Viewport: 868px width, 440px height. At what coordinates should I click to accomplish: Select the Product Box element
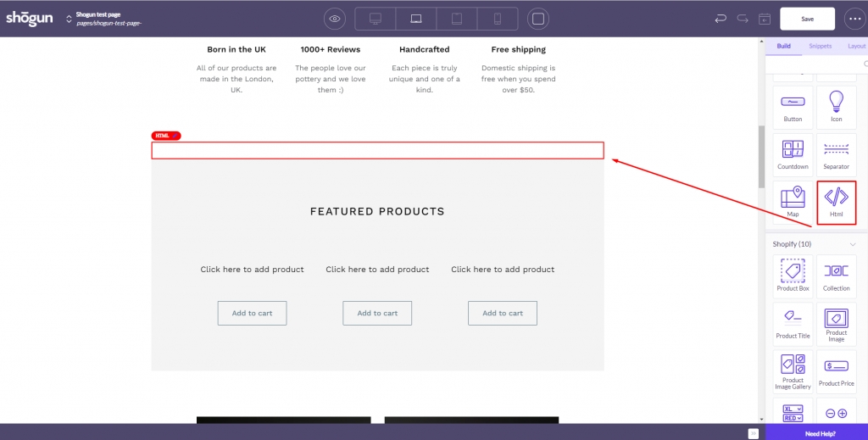[793, 276]
